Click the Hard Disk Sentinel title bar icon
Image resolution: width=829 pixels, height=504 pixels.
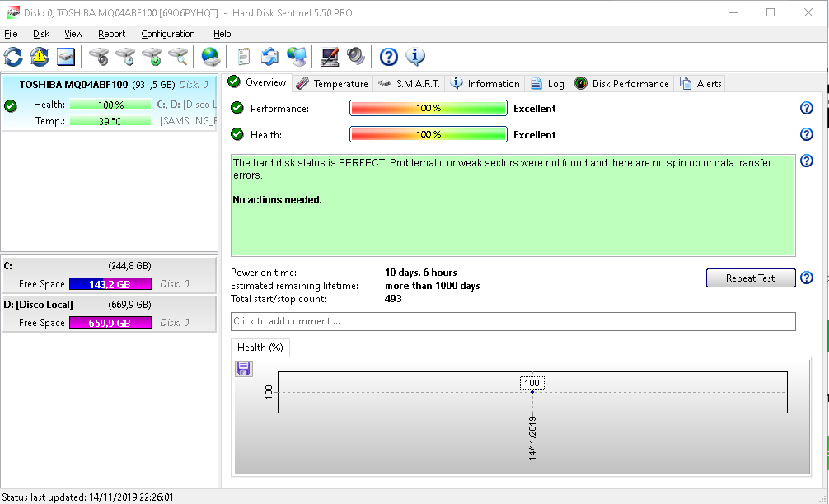pyautogui.click(x=12, y=12)
